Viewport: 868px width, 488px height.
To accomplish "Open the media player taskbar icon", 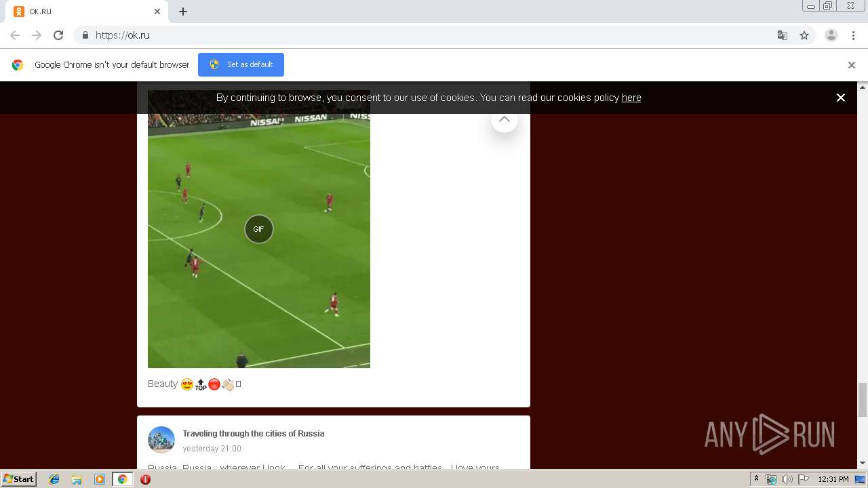I will pyautogui.click(x=100, y=479).
